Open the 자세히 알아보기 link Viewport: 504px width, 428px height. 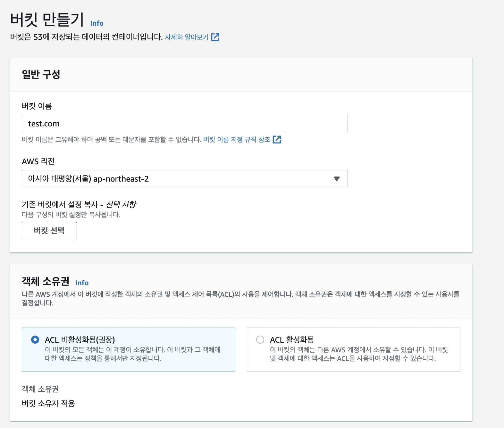pos(187,37)
